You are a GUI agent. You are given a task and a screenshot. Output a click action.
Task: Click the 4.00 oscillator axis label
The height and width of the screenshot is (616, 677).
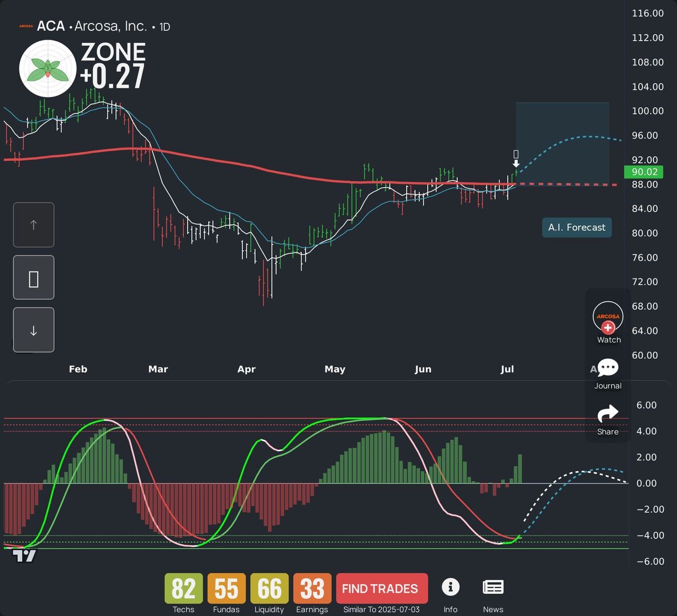pos(646,431)
